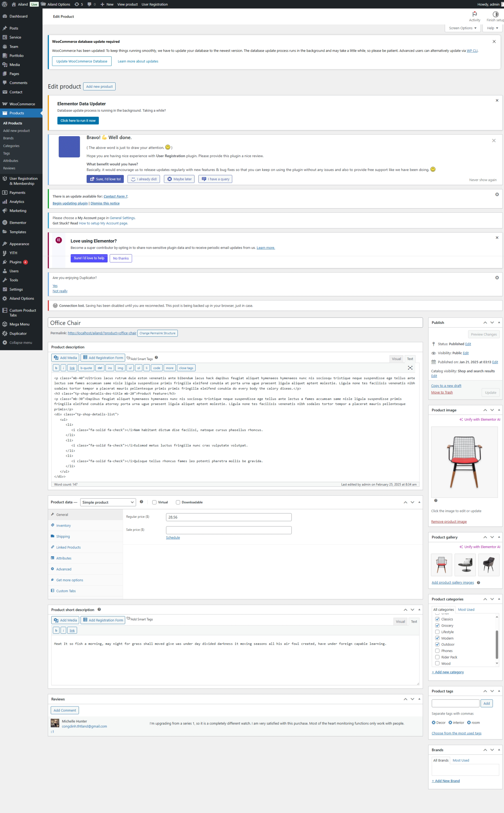Check the Phones category

[x=437, y=651]
